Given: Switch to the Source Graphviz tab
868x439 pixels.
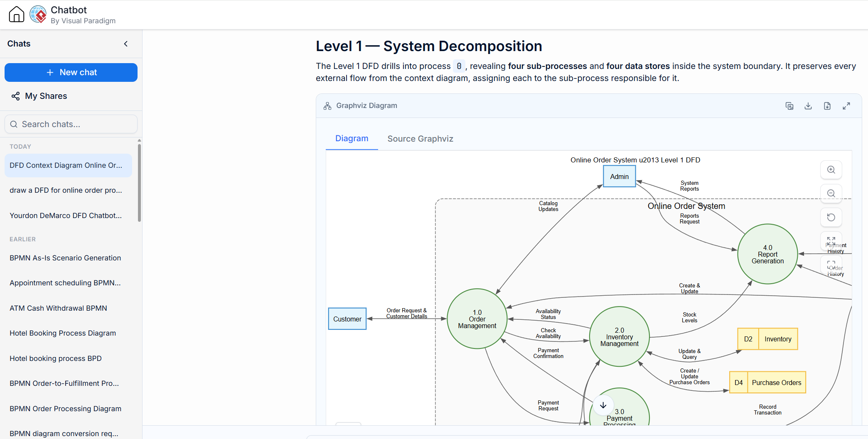Looking at the screenshot, I should (420, 139).
